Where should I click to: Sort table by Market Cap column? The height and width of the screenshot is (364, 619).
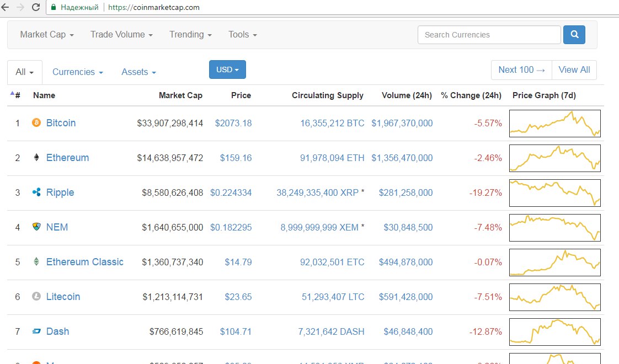(180, 95)
